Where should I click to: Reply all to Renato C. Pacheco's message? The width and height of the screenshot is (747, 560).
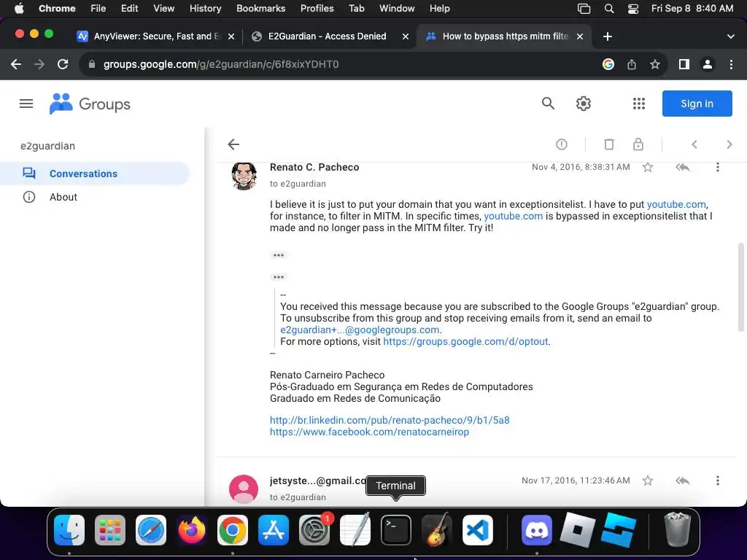[x=683, y=167]
